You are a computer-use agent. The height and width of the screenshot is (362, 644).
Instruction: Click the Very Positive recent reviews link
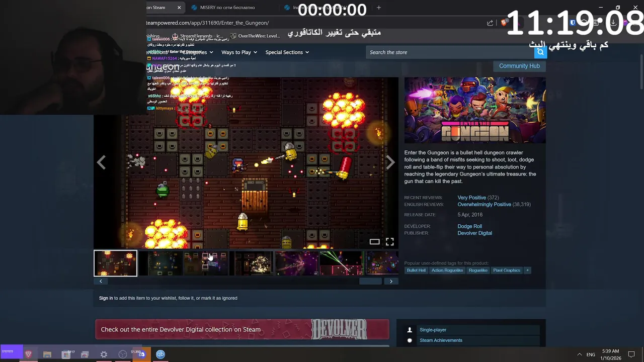click(x=471, y=198)
